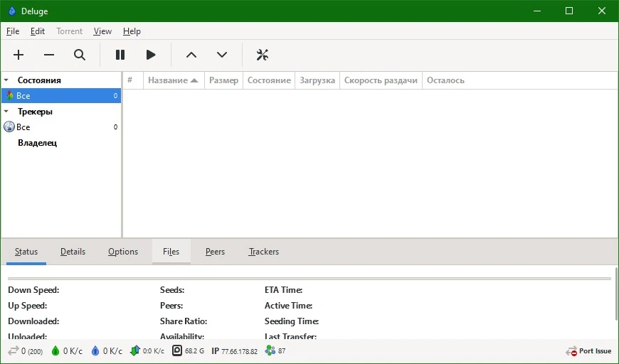Select Все under Состояния

pos(61,95)
